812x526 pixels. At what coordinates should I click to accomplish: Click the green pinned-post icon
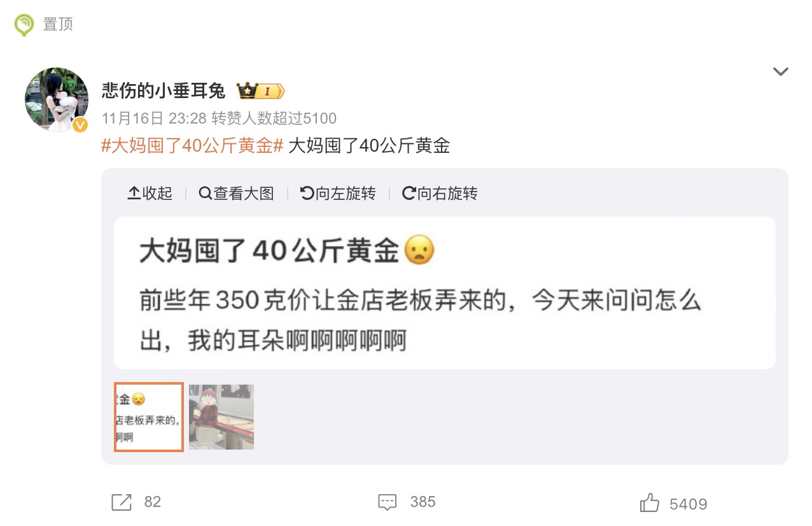(x=24, y=25)
